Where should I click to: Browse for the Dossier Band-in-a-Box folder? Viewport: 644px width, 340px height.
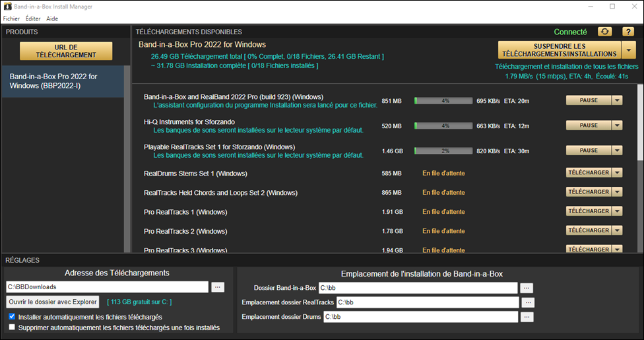click(x=527, y=288)
